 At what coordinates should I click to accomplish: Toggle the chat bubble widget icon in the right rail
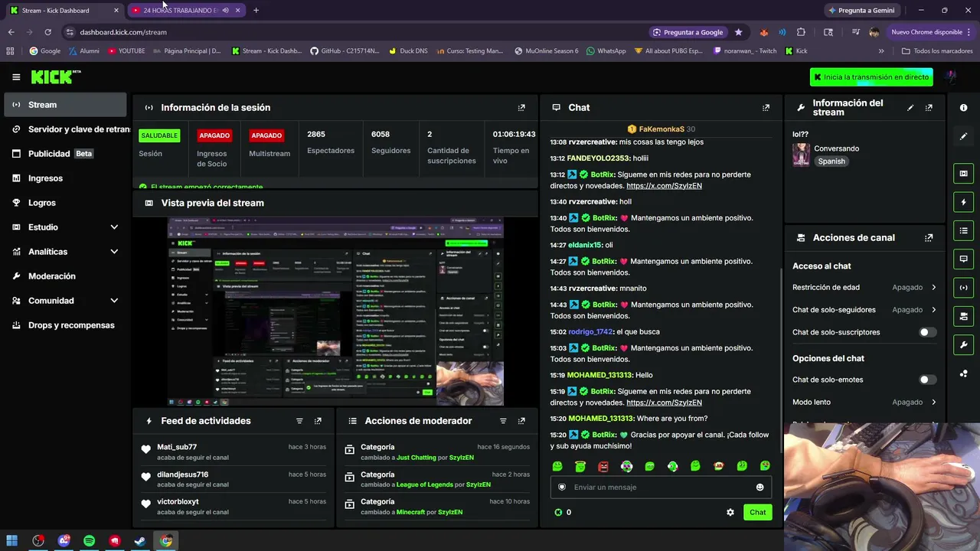coord(963,259)
